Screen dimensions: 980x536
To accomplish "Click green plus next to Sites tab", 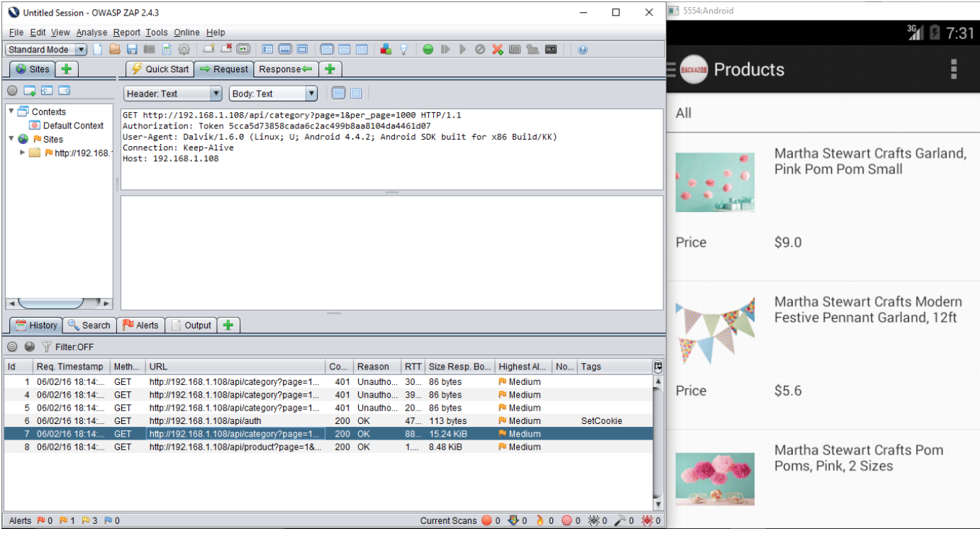I will 67,69.
